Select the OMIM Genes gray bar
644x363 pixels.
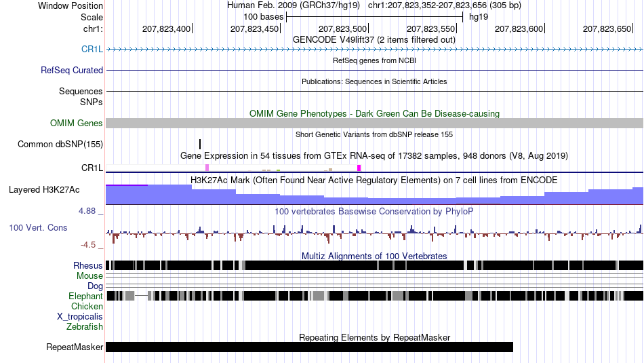[x=374, y=123]
